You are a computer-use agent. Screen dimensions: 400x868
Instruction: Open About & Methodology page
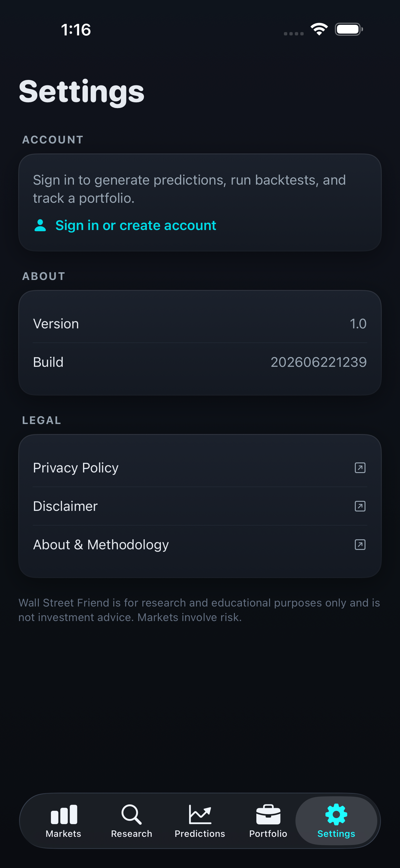pos(200,544)
